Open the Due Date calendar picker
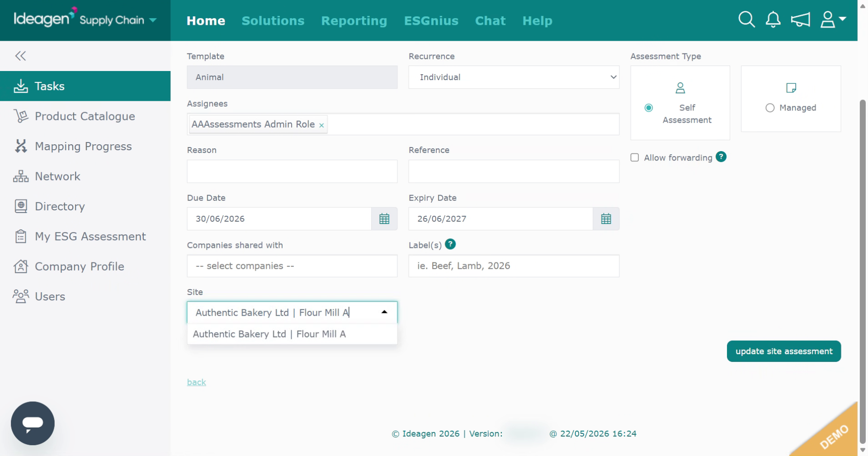 (384, 219)
